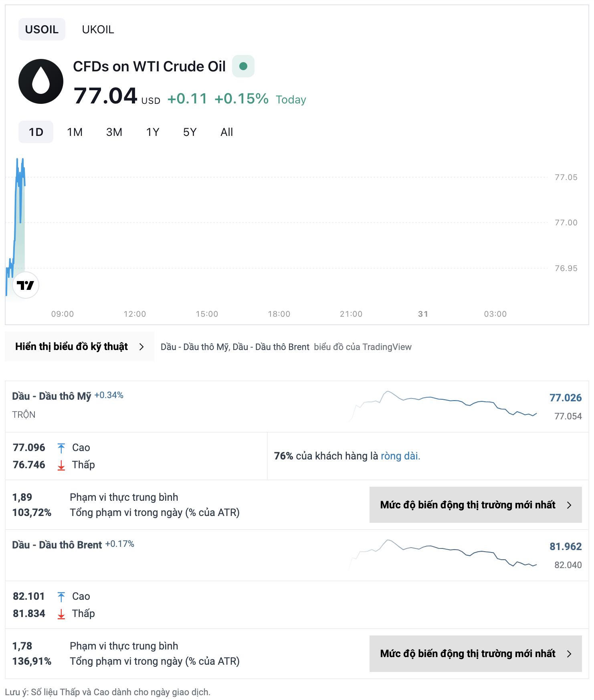This screenshot has width=594, height=700.
Task: Click the Dầu thô Mỹ sparkline chart
Action: point(443,405)
